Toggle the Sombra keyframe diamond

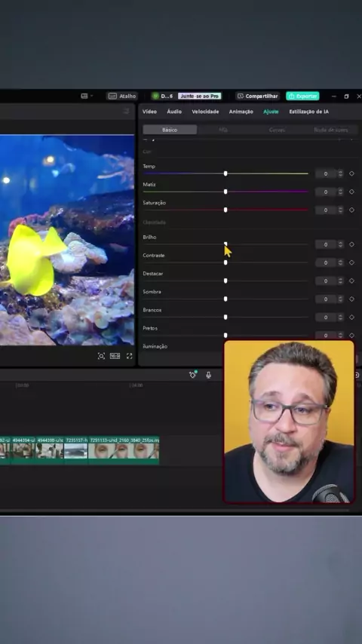[x=351, y=299]
